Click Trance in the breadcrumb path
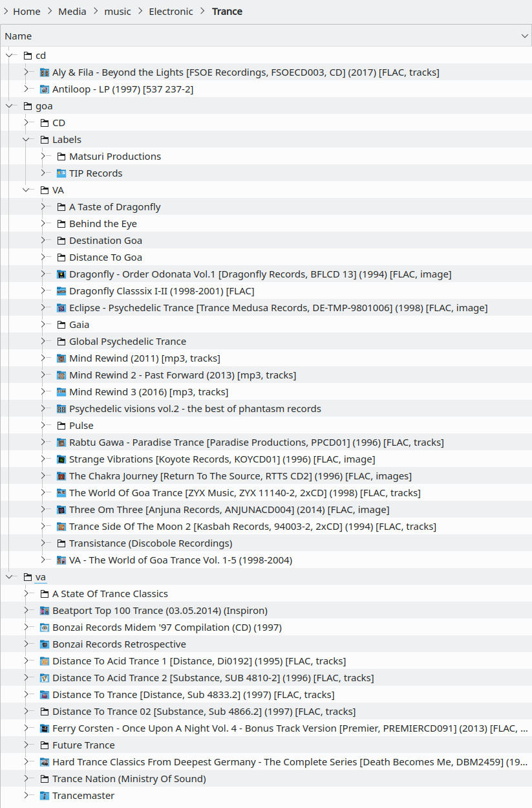The height and width of the screenshot is (808, 532). click(228, 12)
